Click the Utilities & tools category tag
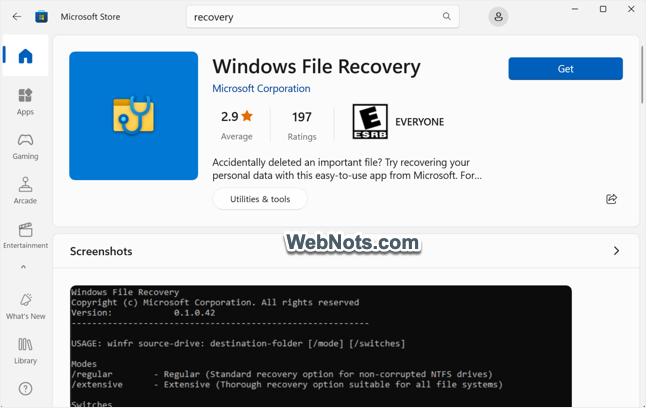 (x=260, y=199)
